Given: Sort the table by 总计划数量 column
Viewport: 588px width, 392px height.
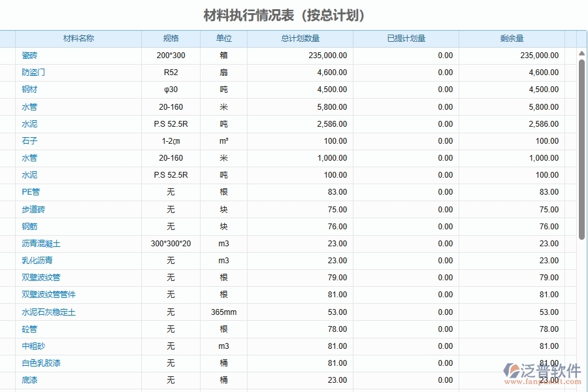Looking at the screenshot, I should coord(297,38).
